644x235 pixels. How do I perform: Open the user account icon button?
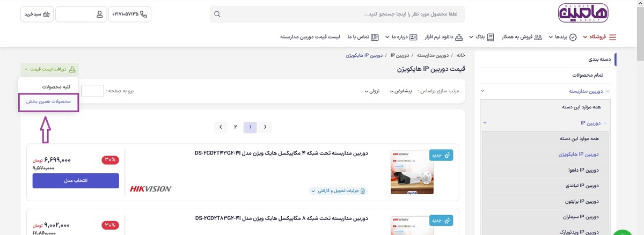click(80, 14)
